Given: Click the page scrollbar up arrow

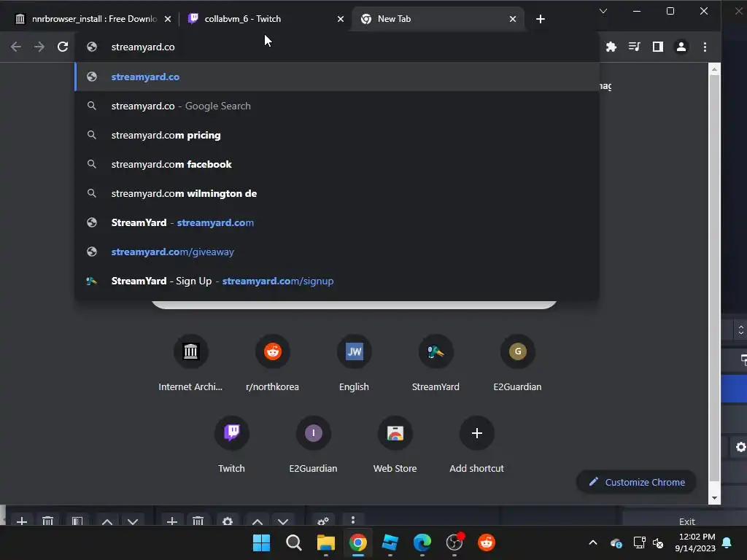Looking at the screenshot, I should (714, 69).
